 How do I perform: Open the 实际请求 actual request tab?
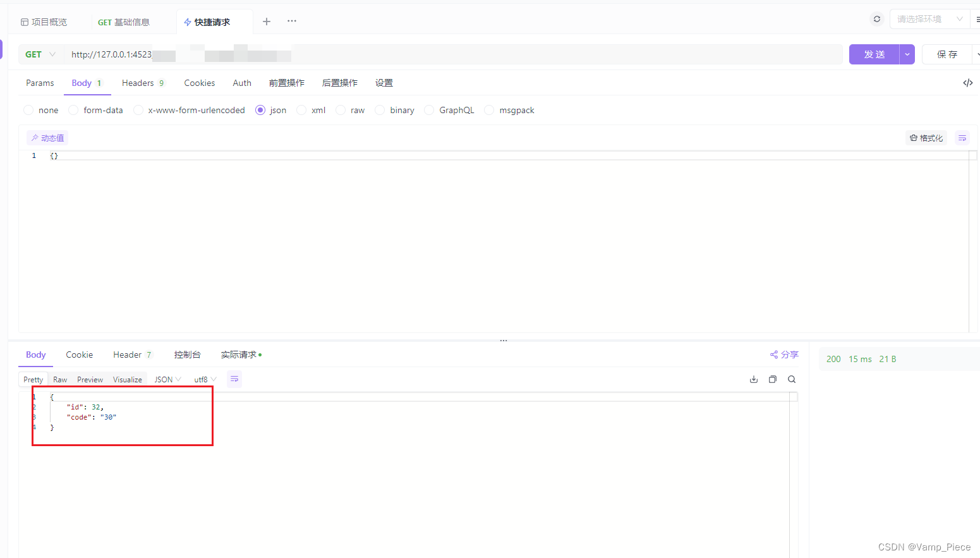point(241,355)
